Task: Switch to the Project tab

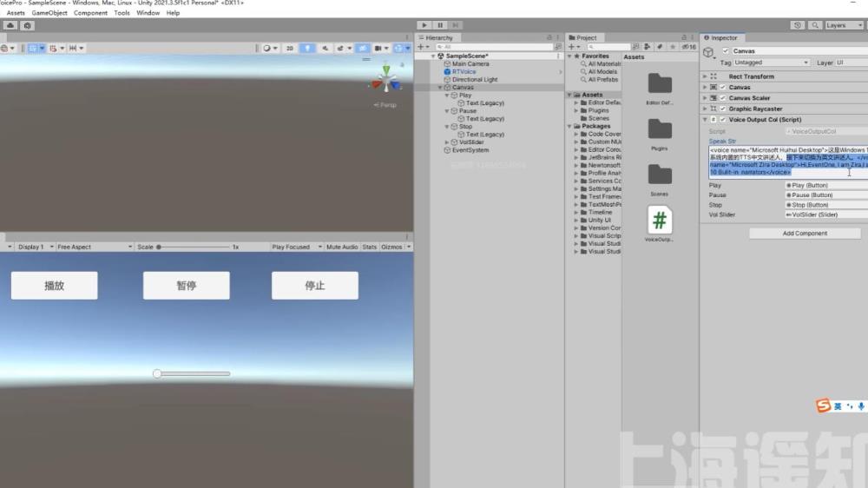Action: [582, 37]
